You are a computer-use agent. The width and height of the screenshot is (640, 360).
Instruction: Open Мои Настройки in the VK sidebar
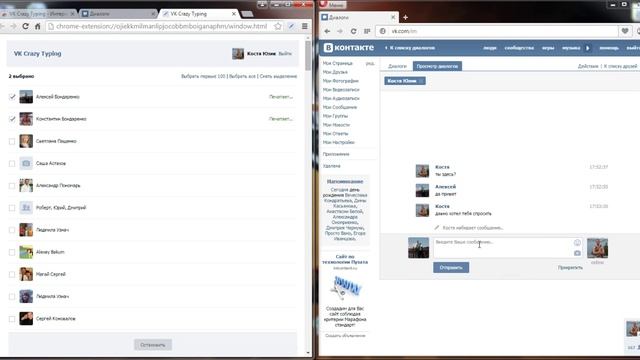[338, 142]
